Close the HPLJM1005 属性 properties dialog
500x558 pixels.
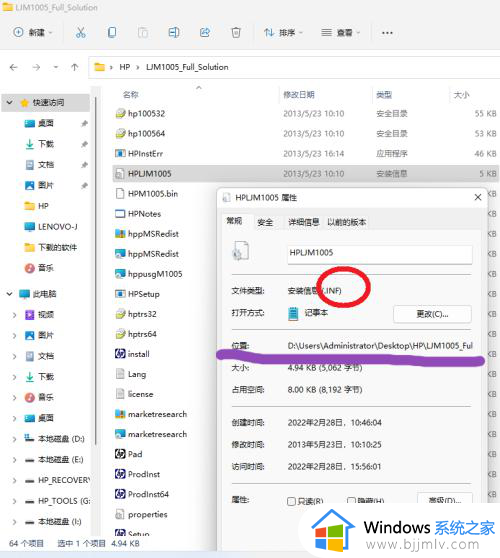pos(478,197)
